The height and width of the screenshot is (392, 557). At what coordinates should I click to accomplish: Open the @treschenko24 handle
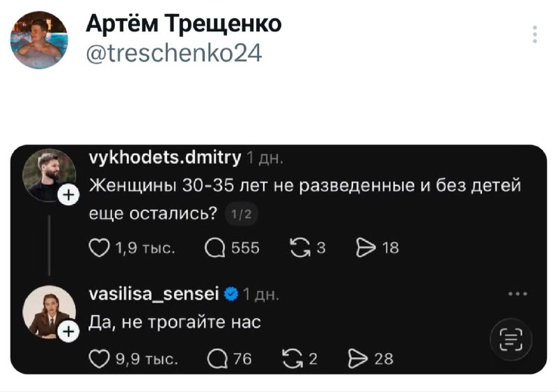tap(173, 52)
